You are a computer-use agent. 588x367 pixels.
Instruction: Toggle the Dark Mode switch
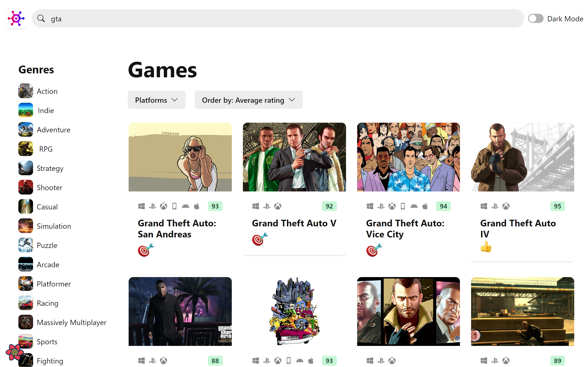(x=536, y=18)
